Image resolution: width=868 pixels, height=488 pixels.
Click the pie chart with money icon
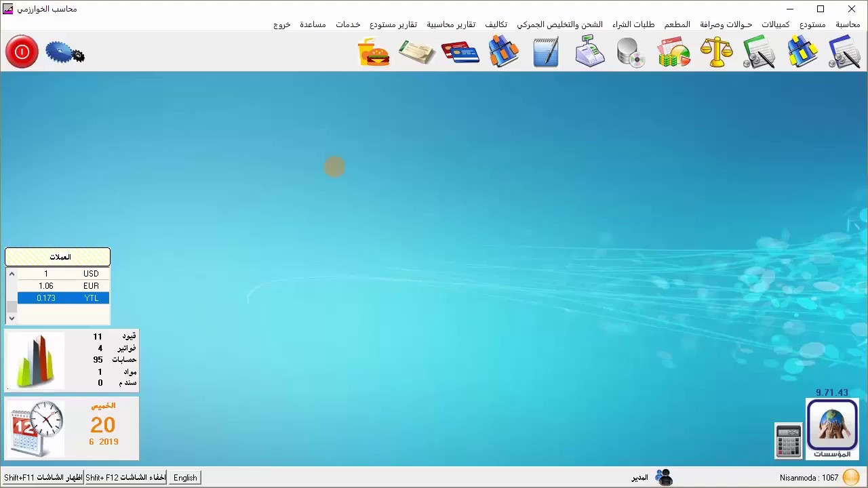click(x=674, y=52)
